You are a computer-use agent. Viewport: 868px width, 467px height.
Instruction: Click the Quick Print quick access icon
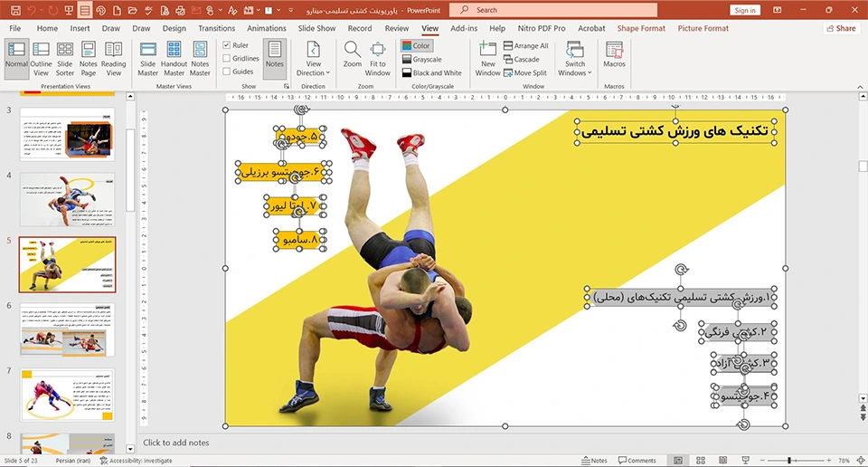click(x=180, y=10)
